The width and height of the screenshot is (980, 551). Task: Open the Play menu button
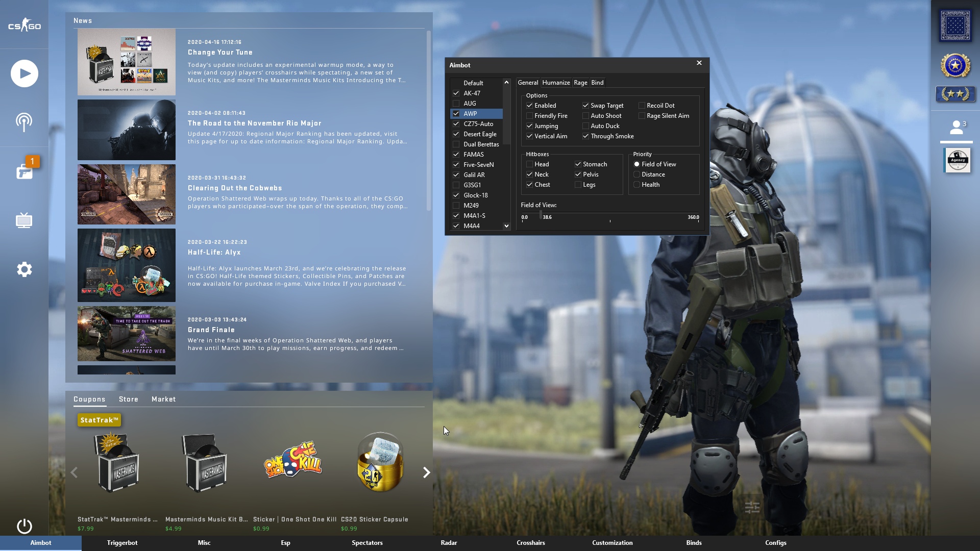coord(24,73)
